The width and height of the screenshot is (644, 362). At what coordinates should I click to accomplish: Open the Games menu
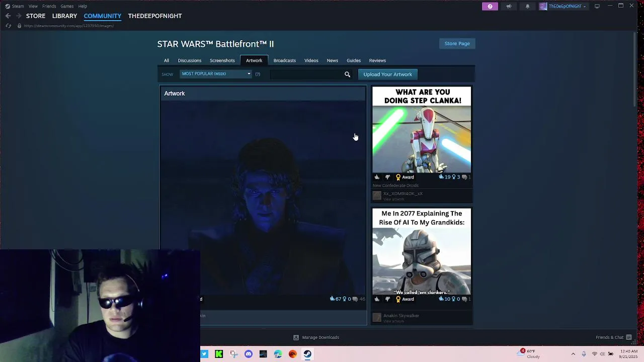click(67, 6)
